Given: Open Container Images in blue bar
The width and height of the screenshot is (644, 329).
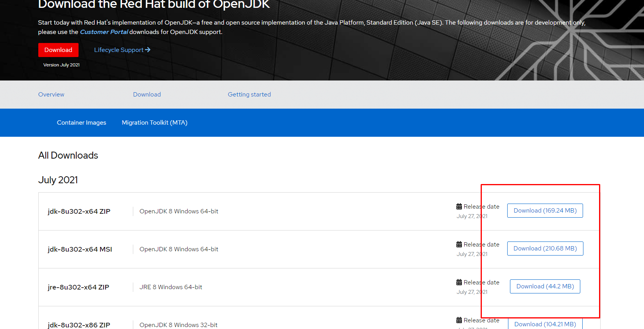Looking at the screenshot, I should (82, 123).
